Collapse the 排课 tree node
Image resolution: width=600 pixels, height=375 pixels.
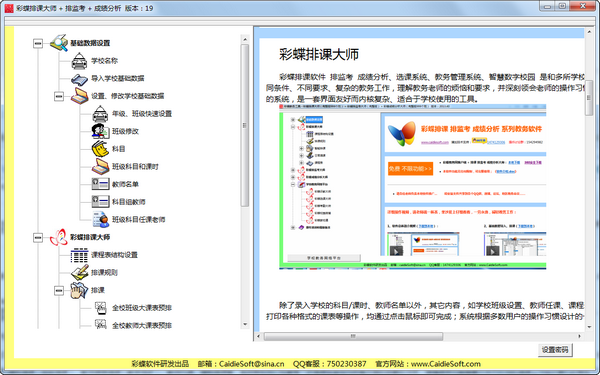pyautogui.click(x=59, y=290)
